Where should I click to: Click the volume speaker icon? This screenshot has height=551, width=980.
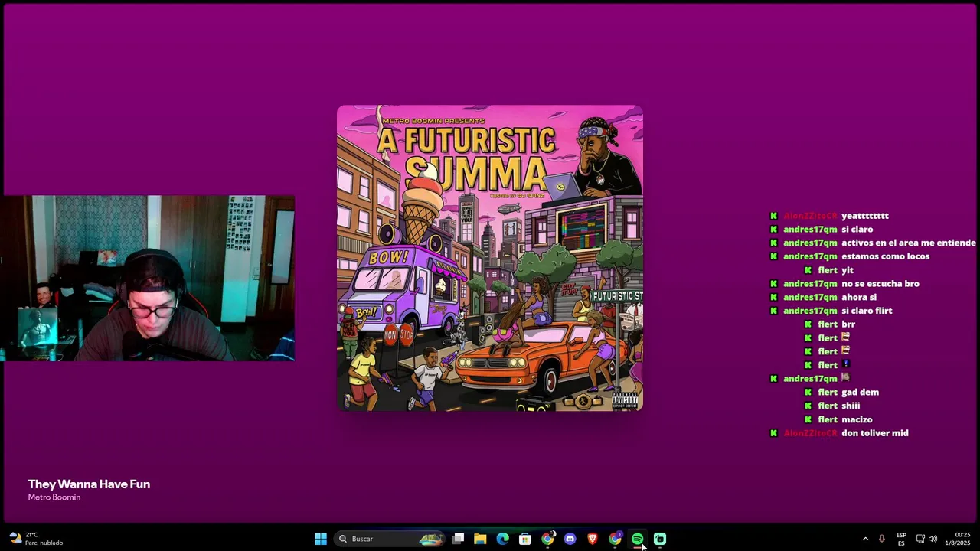(x=933, y=539)
